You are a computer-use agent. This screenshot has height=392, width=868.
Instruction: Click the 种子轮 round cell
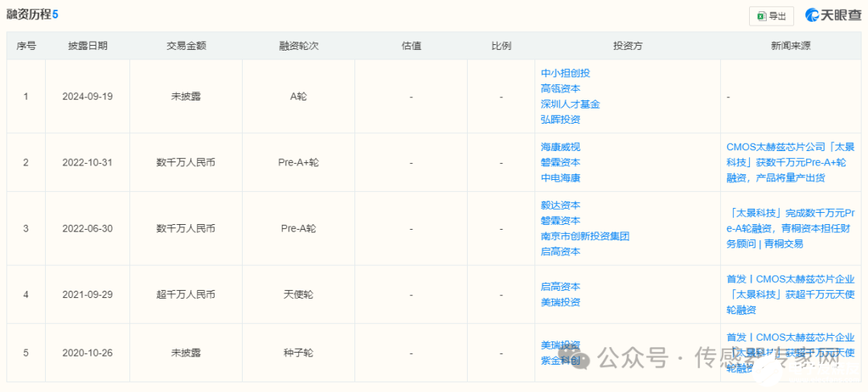[298, 353]
